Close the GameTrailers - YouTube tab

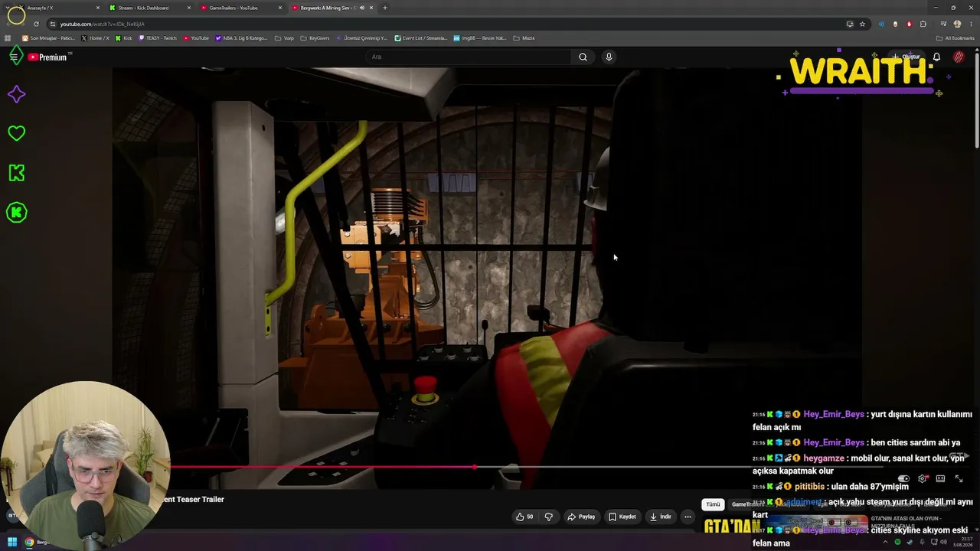(280, 8)
